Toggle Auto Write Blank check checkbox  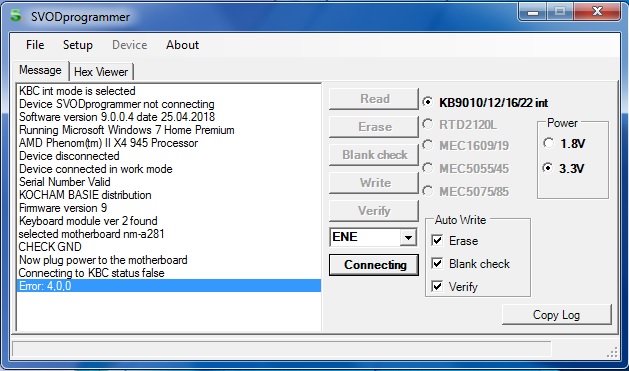click(437, 263)
